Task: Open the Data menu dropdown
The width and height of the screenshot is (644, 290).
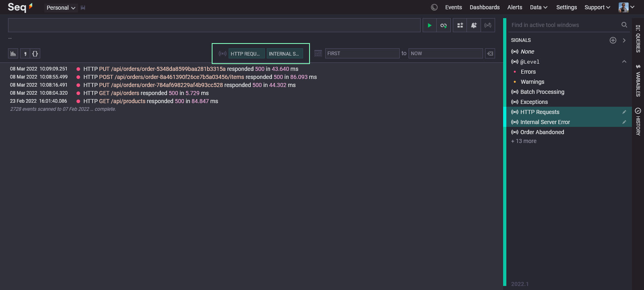Action: [x=539, y=7]
